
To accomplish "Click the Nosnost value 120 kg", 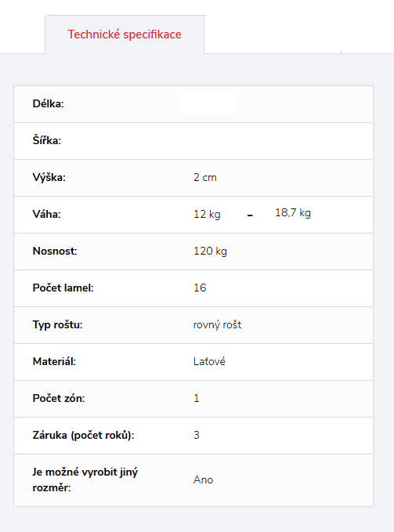I will pos(210,251).
